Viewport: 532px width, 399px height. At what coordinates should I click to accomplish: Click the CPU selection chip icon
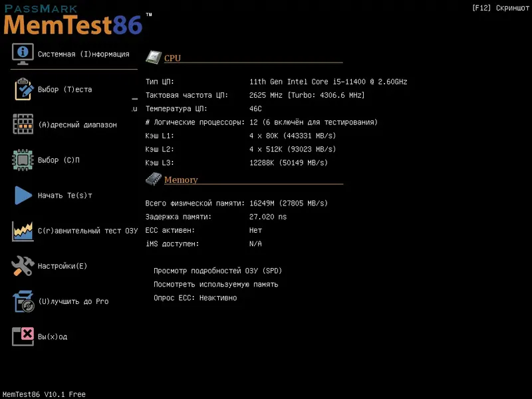click(23, 160)
